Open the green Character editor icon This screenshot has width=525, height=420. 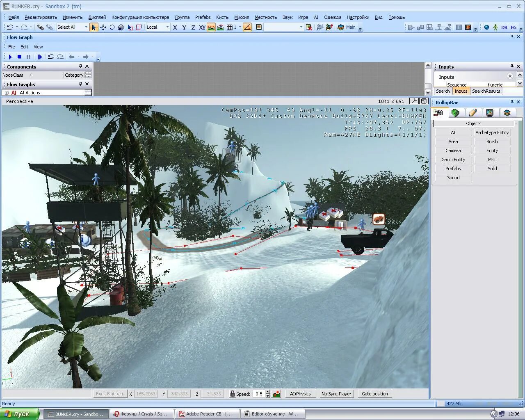coord(495,27)
